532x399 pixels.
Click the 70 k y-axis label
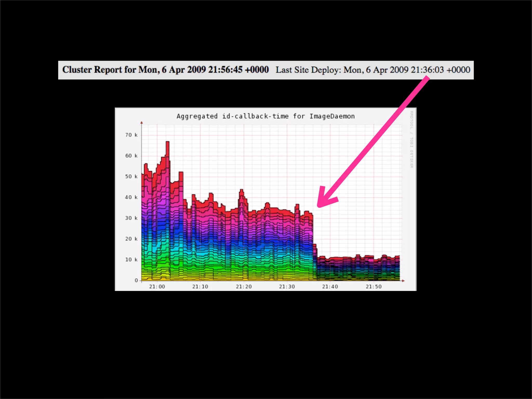point(131,135)
